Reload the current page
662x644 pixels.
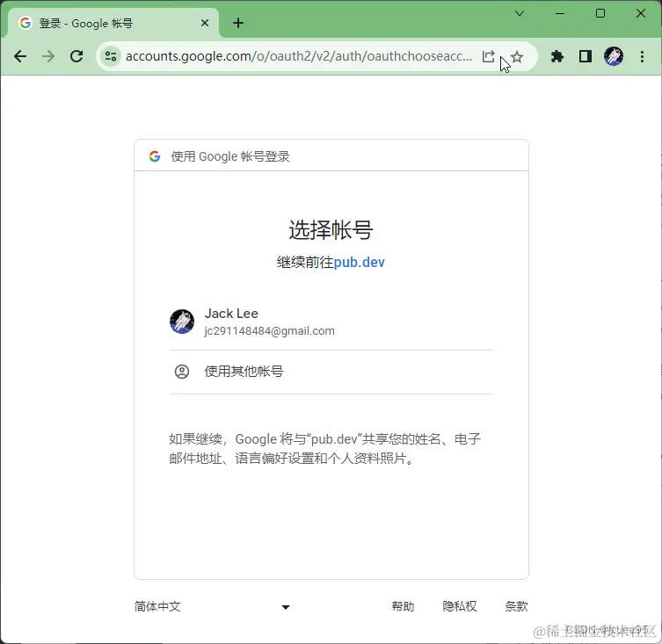[x=76, y=56]
